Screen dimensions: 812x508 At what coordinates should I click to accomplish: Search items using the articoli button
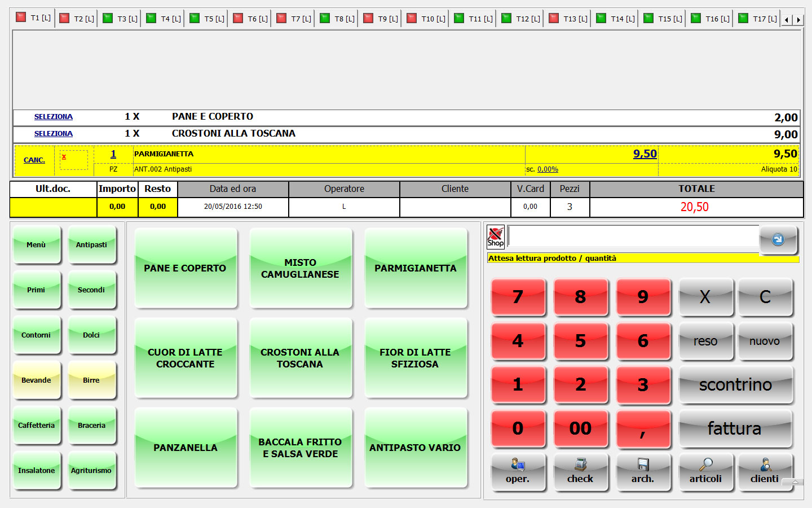(705, 471)
